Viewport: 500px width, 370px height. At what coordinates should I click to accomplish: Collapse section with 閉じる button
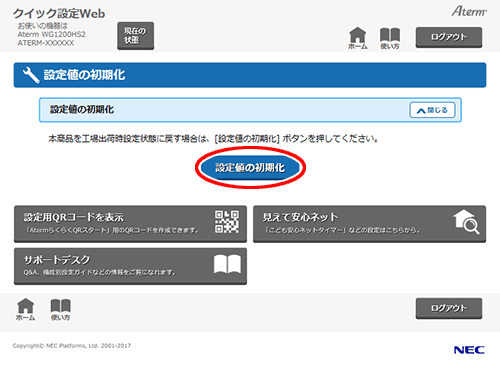[x=432, y=110]
